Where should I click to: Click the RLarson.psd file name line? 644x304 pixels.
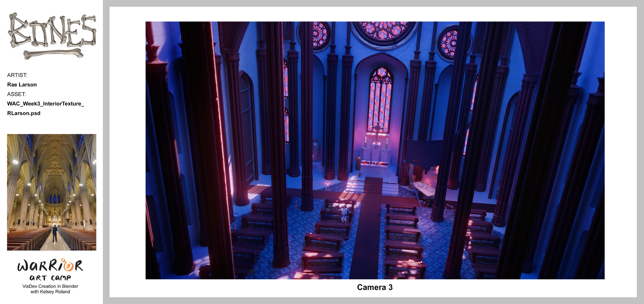point(24,113)
